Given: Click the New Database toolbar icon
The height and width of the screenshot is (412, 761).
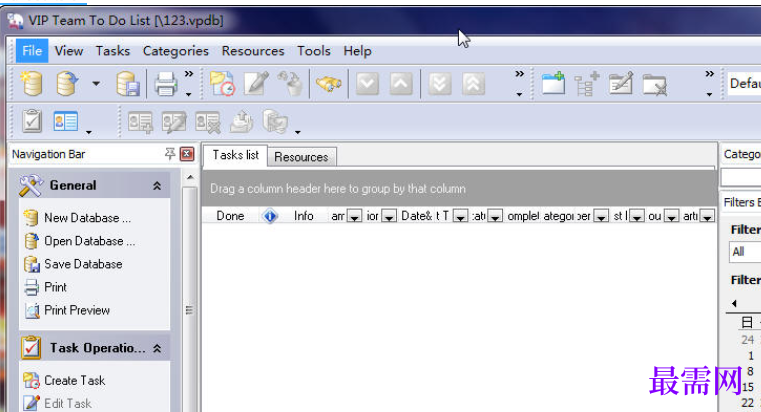Looking at the screenshot, I should tap(32, 83).
